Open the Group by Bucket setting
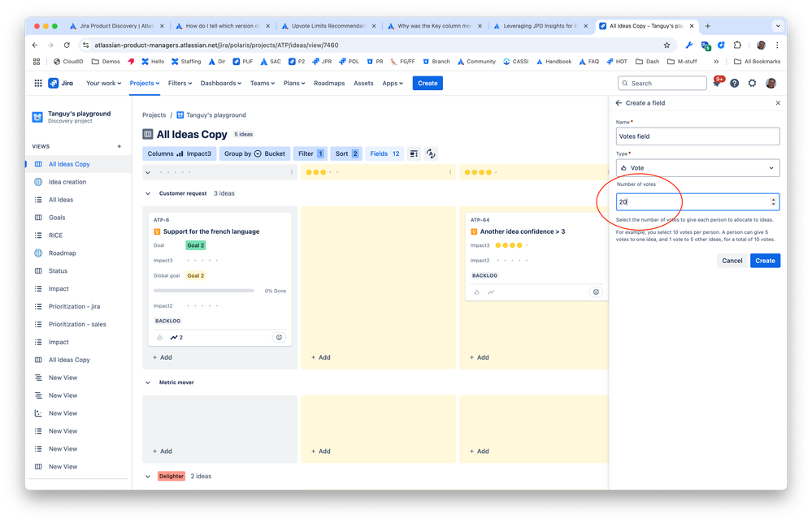The width and height of the screenshot is (812, 523). (x=254, y=153)
